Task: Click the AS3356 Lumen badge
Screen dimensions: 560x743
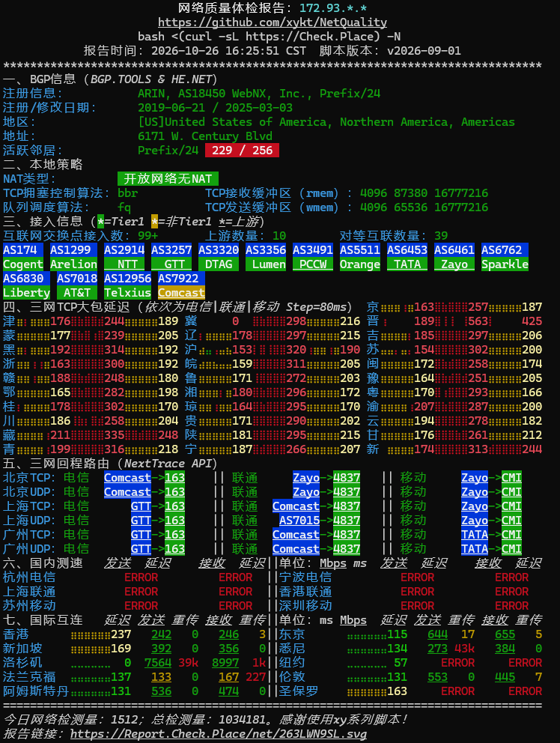Action: click(266, 257)
